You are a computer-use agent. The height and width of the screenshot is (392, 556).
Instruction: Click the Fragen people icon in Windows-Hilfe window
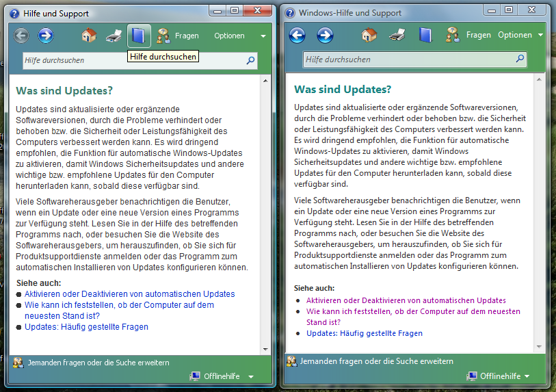(x=453, y=35)
